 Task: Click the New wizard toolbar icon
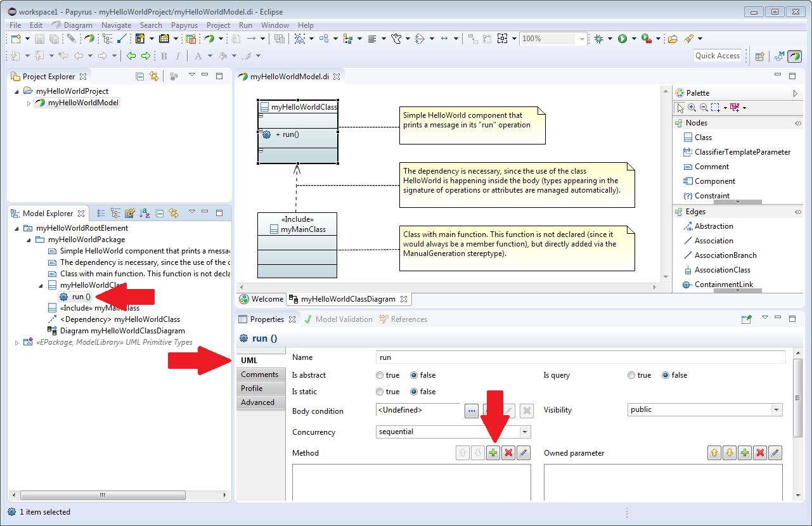coord(16,39)
